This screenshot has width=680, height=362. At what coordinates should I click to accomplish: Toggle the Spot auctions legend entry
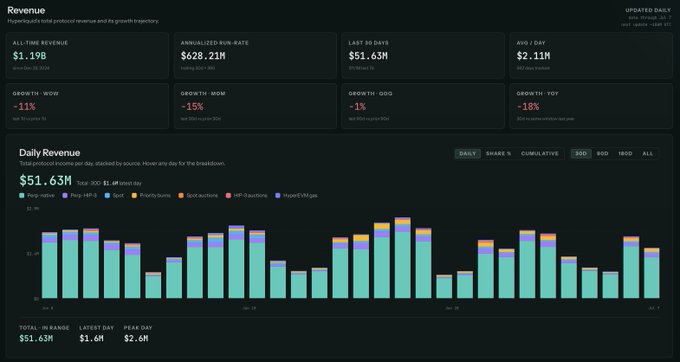pos(198,196)
